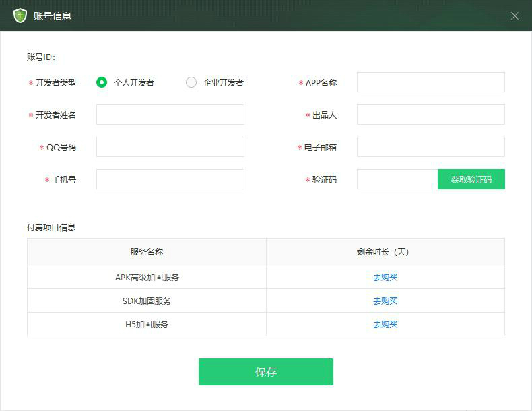Click 去购买 link for SDK加固服务
The width and height of the screenshot is (532, 411).
click(x=385, y=301)
